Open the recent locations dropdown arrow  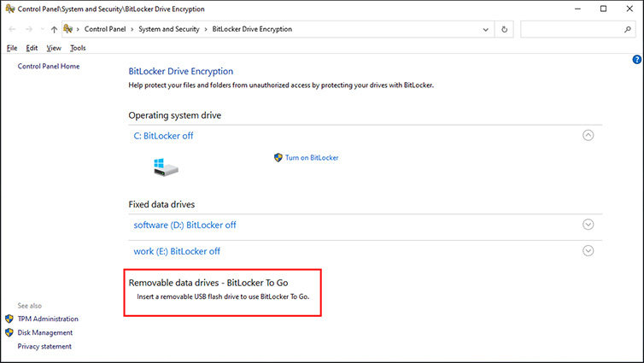43,30
